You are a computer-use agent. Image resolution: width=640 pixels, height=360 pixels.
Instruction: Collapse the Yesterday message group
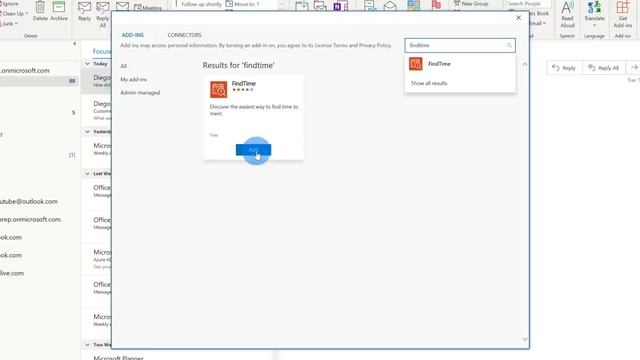pos(87,132)
